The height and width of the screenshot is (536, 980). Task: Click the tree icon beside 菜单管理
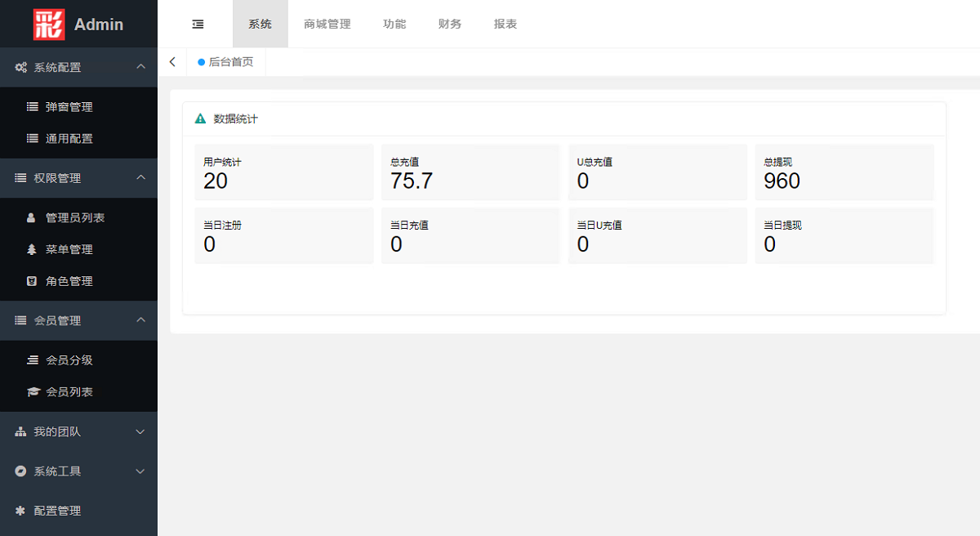[x=32, y=250]
